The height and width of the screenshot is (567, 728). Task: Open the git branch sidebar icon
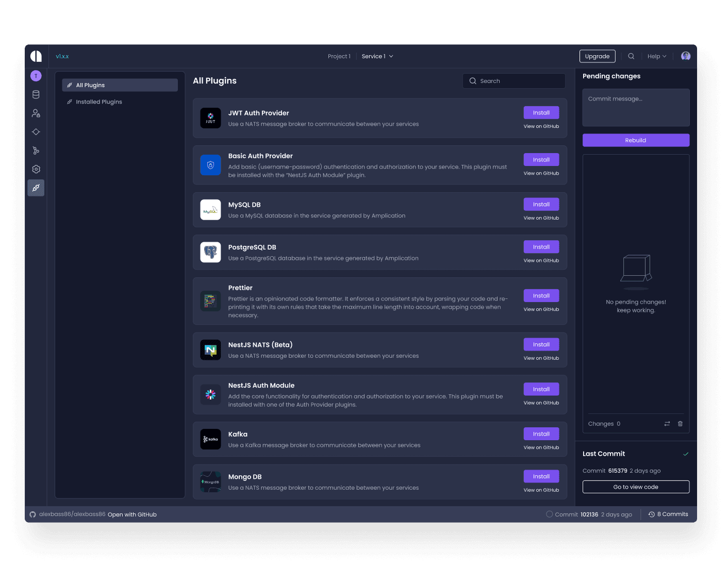tap(36, 151)
